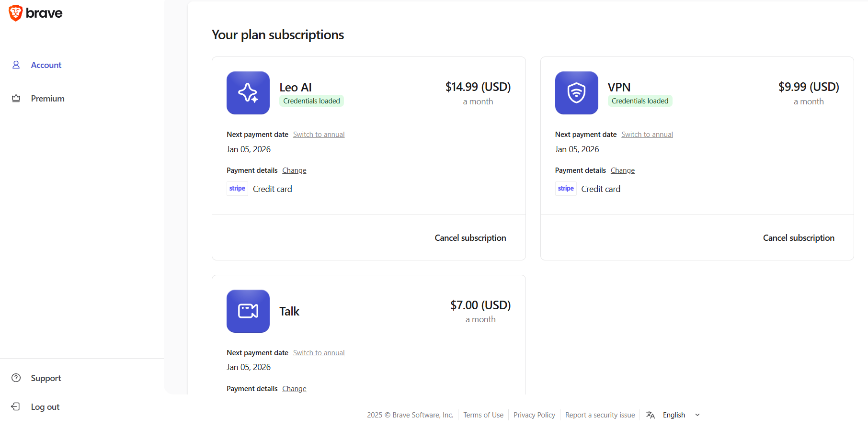Viewport: 868px width, 428px height.
Task: Click the Support question mark icon
Action: (x=16, y=378)
